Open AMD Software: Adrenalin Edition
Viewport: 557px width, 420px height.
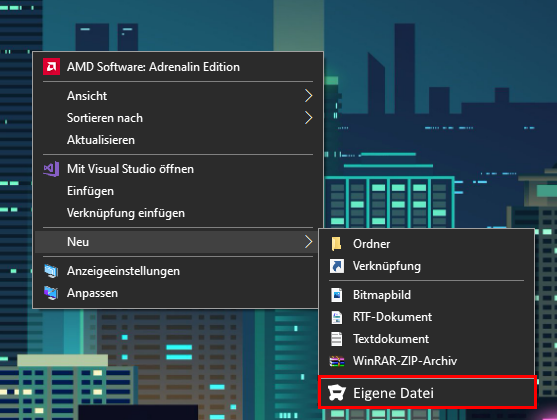(x=178, y=67)
